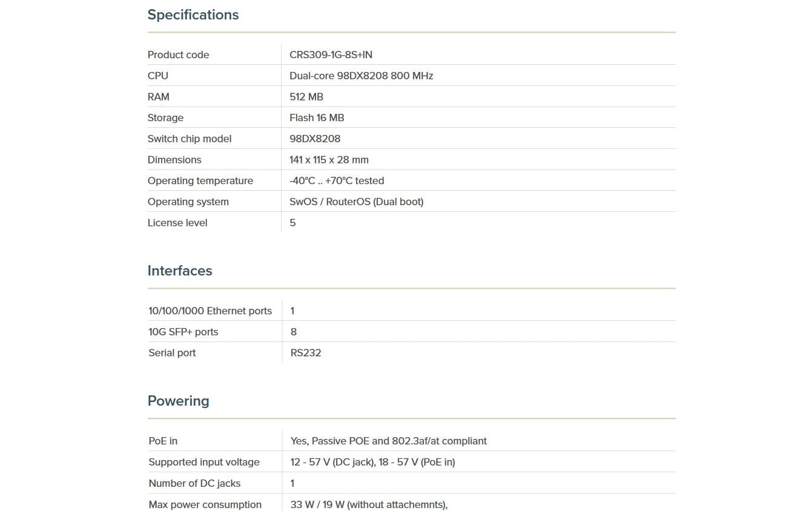This screenshot has width=812, height=511.
Task: Click the serial port value "RS232"
Action: 306,353
